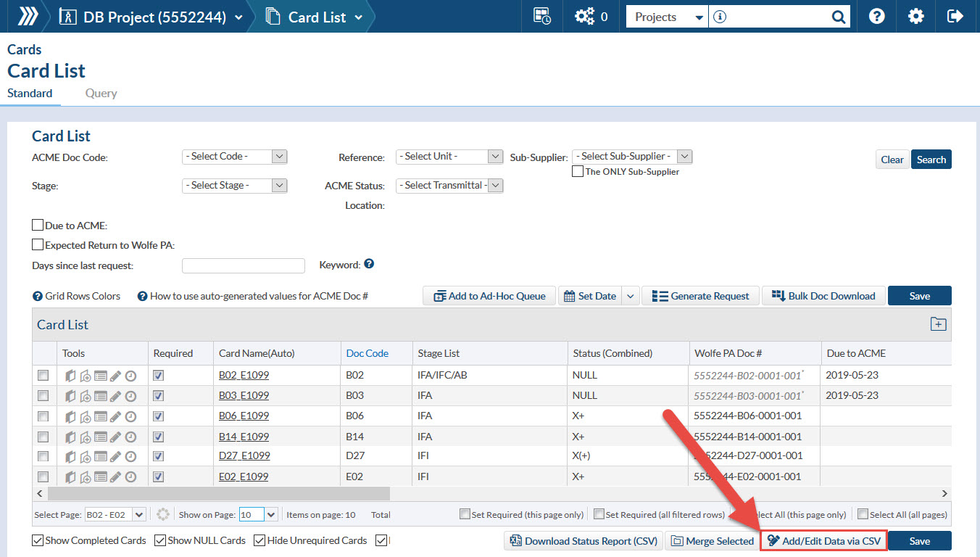Open the B06_E1099 card link
Image resolution: width=980 pixels, height=557 pixels.
pyautogui.click(x=244, y=416)
